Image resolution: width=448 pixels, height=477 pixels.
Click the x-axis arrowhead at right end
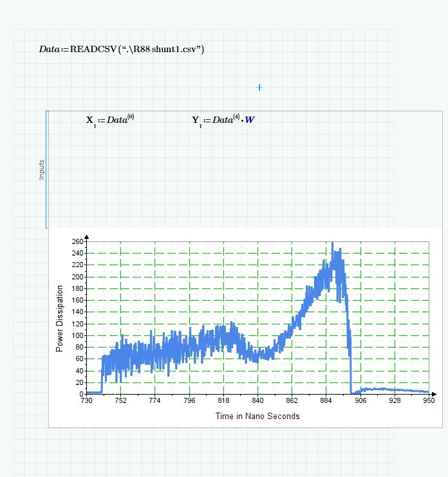pyautogui.click(x=434, y=394)
